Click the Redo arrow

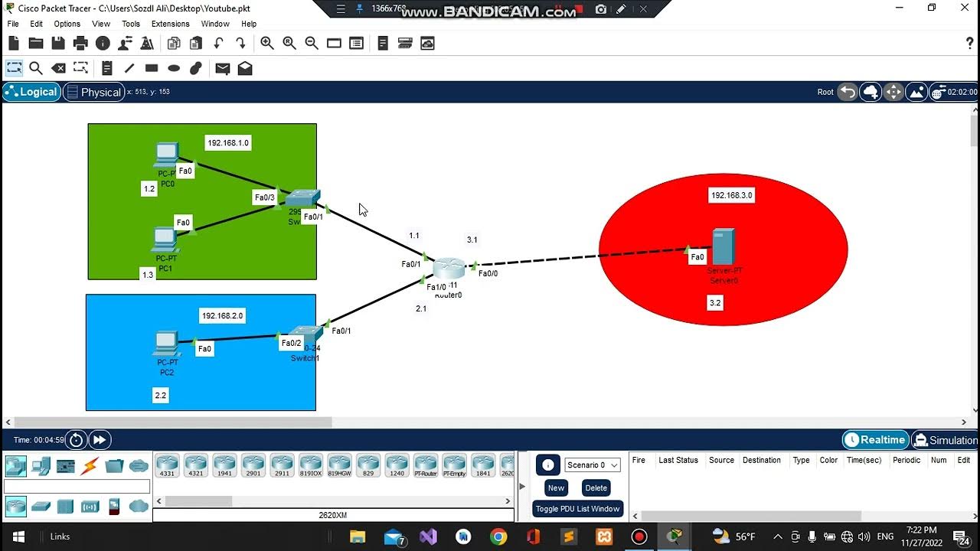pyautogui.click(x=240, y=44)
